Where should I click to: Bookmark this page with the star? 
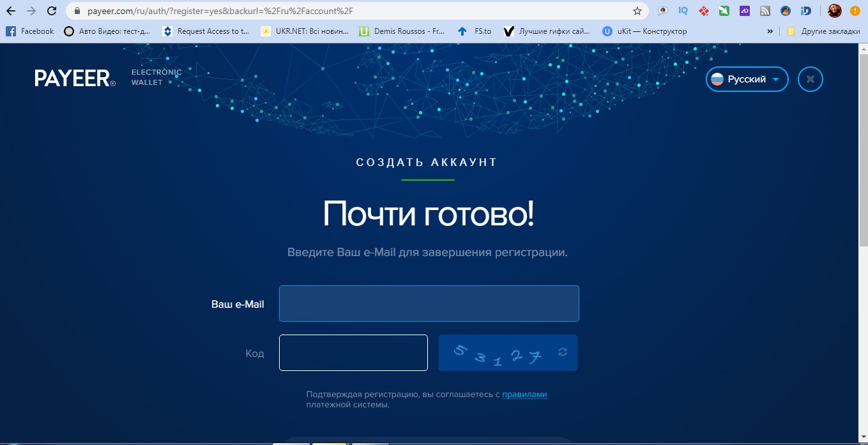(637, 11)
